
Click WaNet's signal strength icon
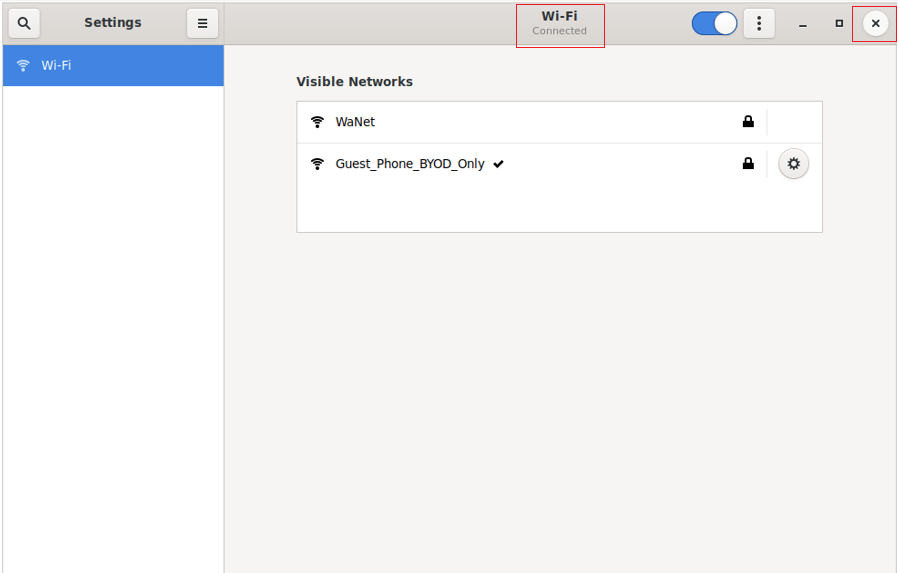(317, 122)
